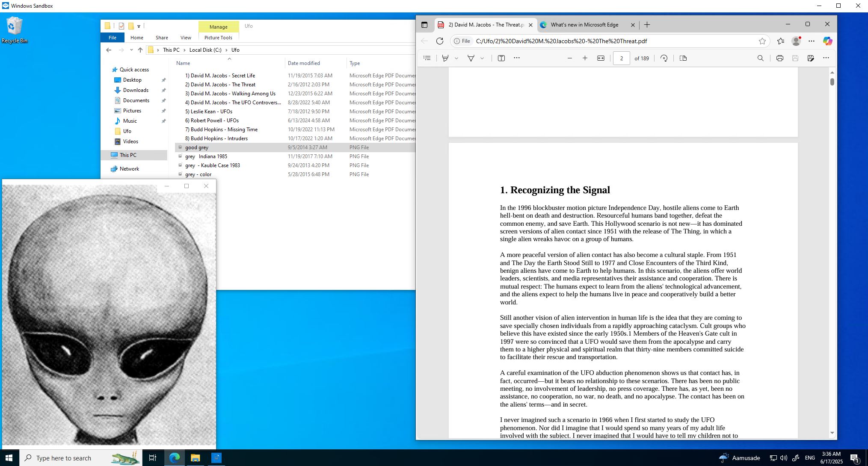868x466 pixels.
Task: Select file 7) Budd Hopkins - Missing Time
Action: (221, 130)
